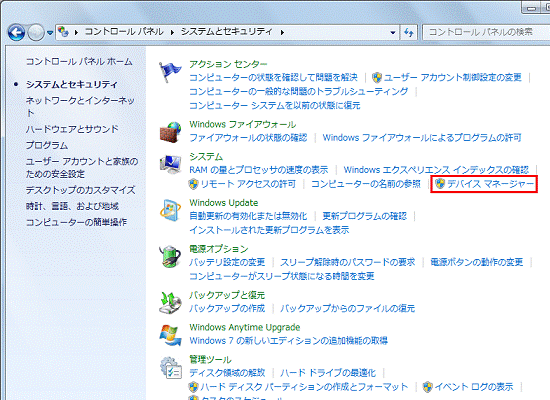
Task: Open 時計、言語、および地域 in sidebar
Action: (72, 206)
